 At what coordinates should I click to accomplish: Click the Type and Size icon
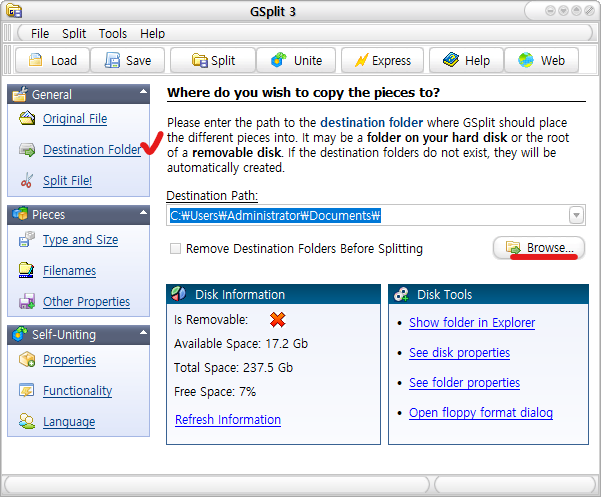(x=27, y=239)
